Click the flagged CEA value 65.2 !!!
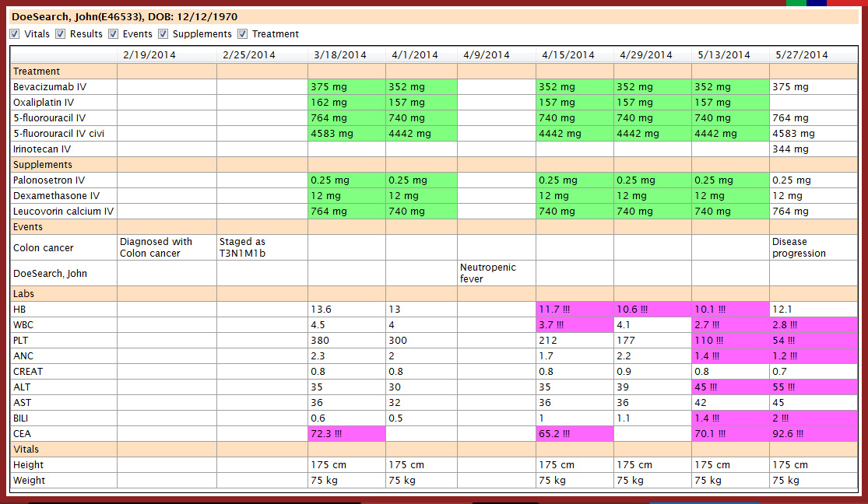This screenshot has height=504, width=868. (575, 434)
